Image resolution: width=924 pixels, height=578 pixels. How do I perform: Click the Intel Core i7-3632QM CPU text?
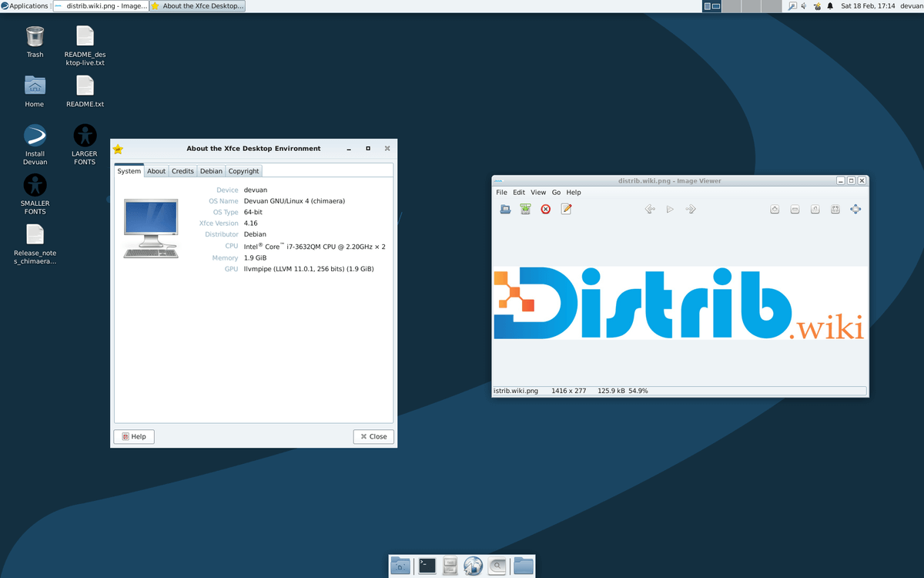click(x=314, y=247)
